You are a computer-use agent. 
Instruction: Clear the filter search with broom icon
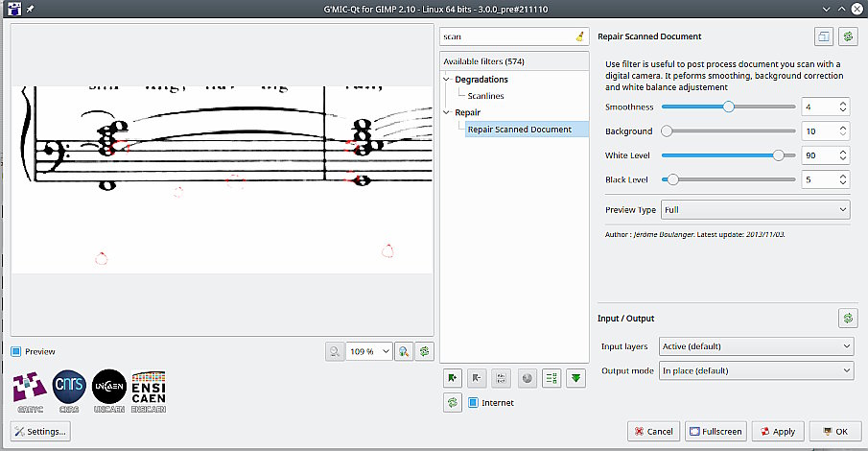click(x=579, y=36)
